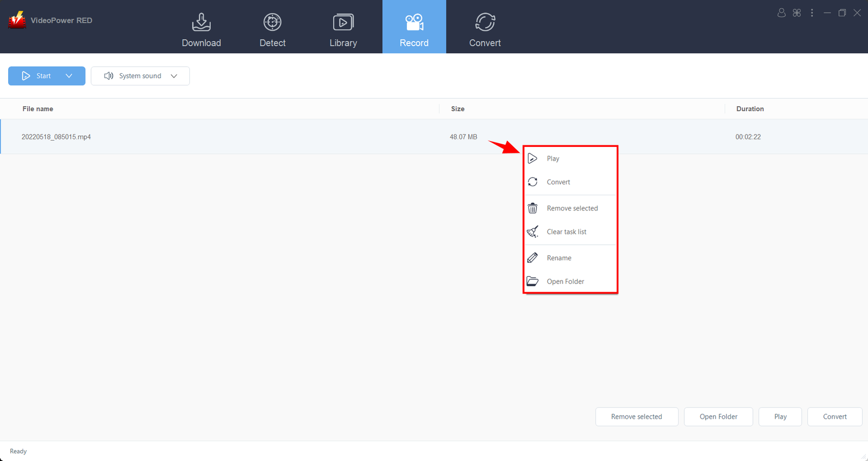The image size is (868, 461).
Task: Click the user account icon
Action: point(781,12)
